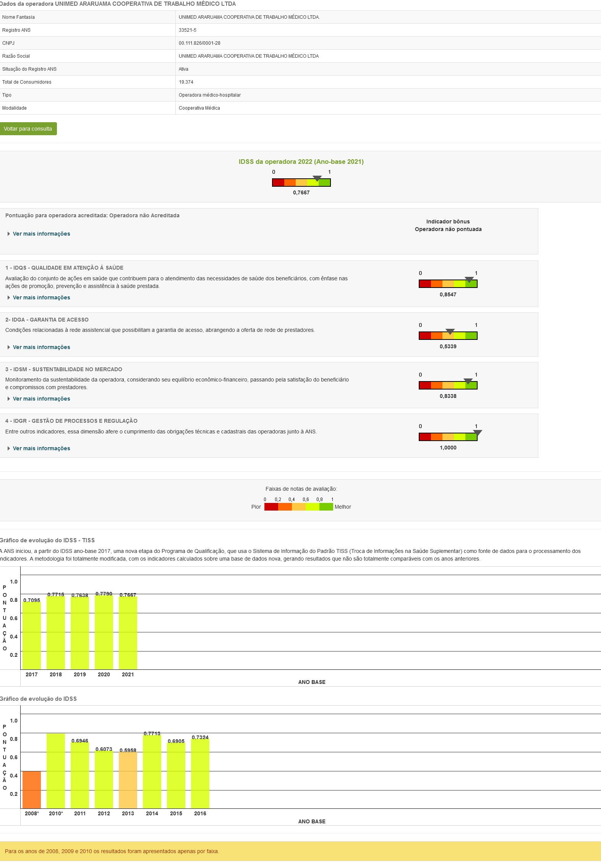Click the heading 4 - IDGR - GESTÃO DE PROCESSOS E REGULAÇÃO
The height and width of the screenshot is (868, 601).
[71, 421]
